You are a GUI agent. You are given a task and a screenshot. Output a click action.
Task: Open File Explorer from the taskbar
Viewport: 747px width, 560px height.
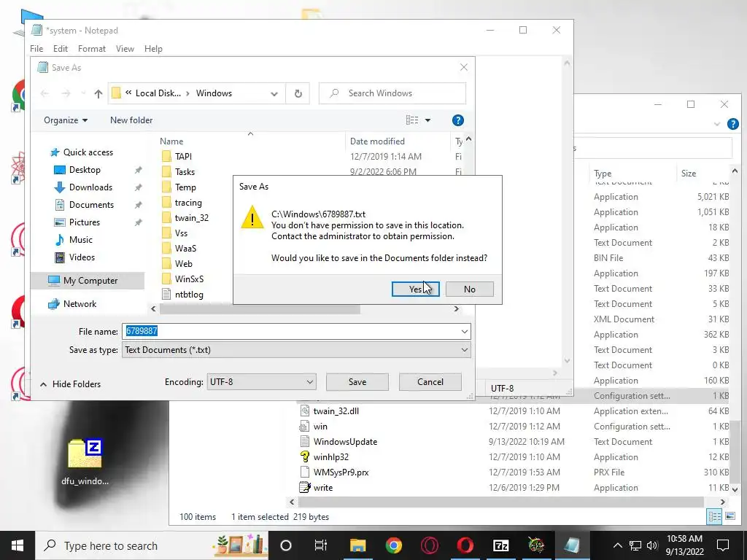357,545
